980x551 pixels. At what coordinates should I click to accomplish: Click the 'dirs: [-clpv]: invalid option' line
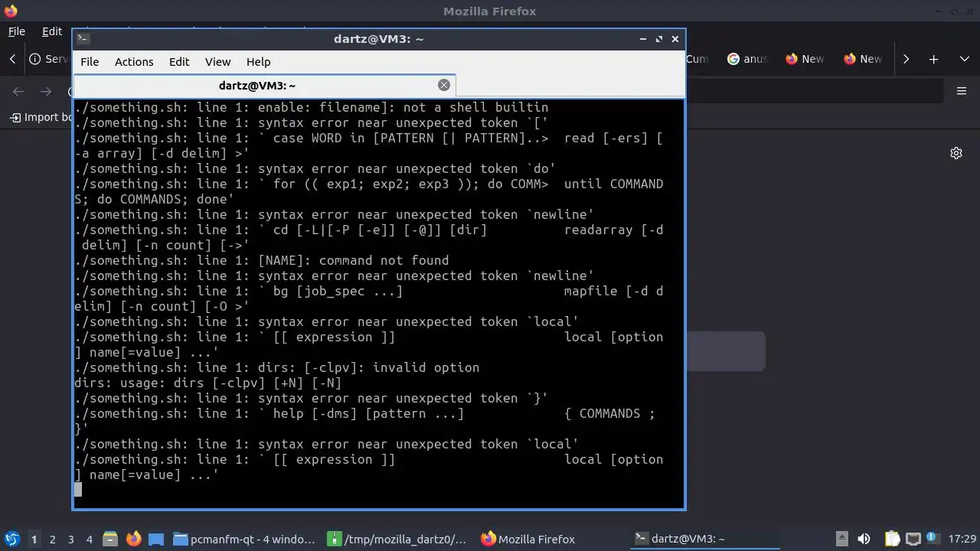(x=277, y=367)
